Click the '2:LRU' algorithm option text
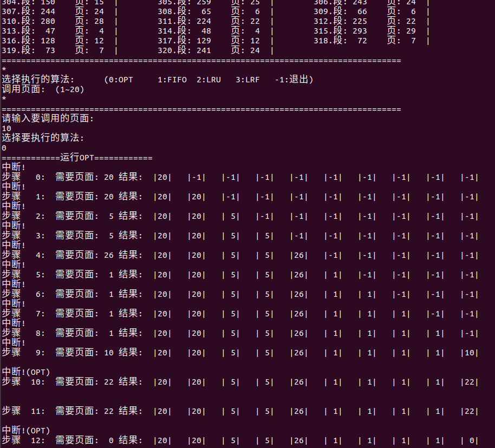The width and height of the screenshot is (495, 448). point(209,80)
